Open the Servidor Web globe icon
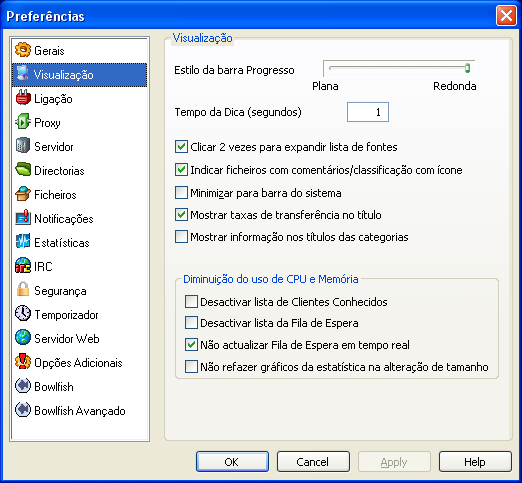This screenshot has width=522, height=483. click(23, 338)
